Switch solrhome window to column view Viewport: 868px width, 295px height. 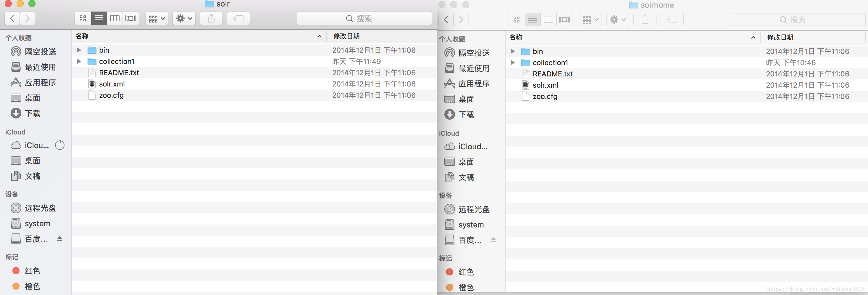548,20
